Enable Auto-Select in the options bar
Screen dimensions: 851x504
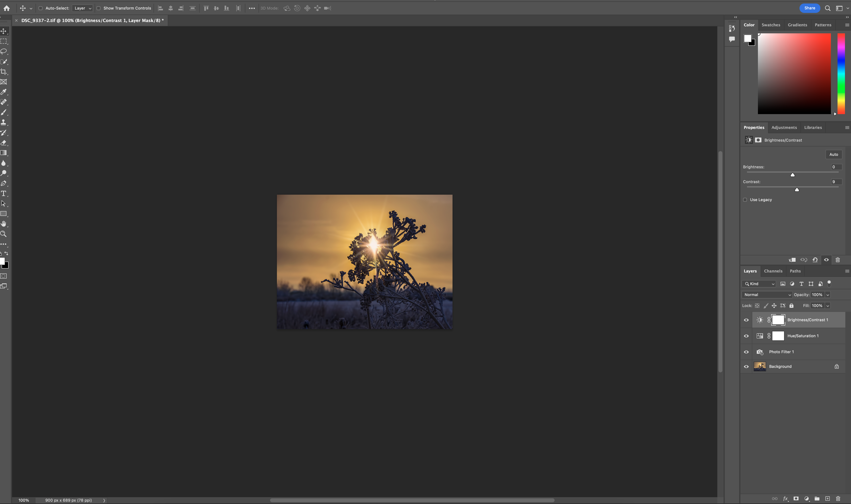tap(41, 8)
